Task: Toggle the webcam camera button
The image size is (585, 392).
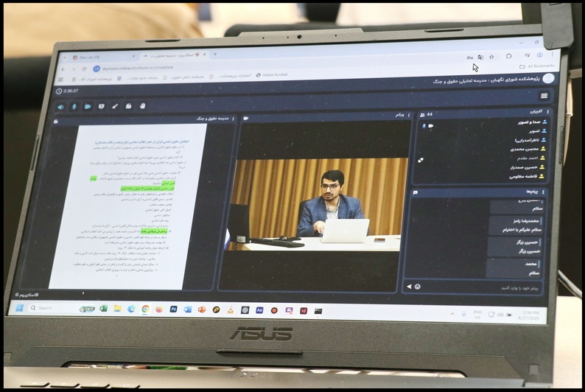Action: click(x=88, y=106)
